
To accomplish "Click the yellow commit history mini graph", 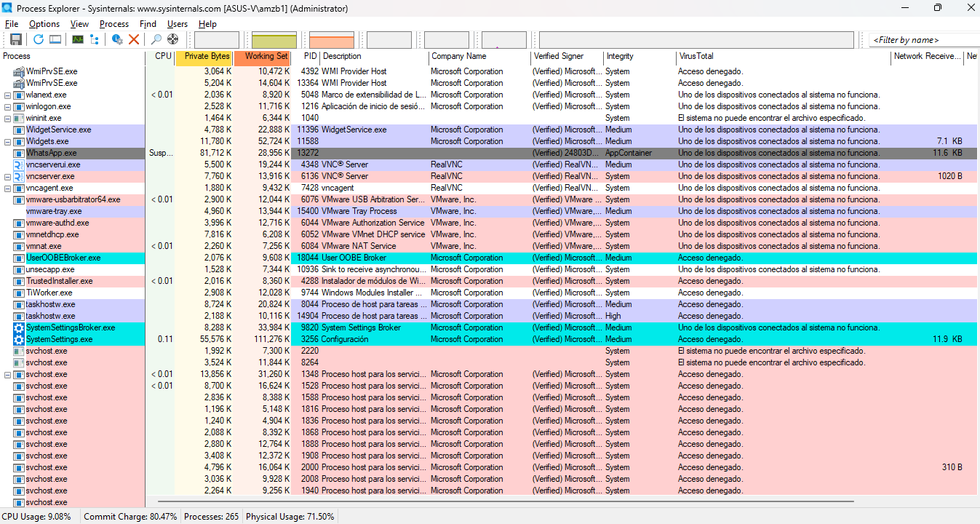I will (x=274, y=39).
